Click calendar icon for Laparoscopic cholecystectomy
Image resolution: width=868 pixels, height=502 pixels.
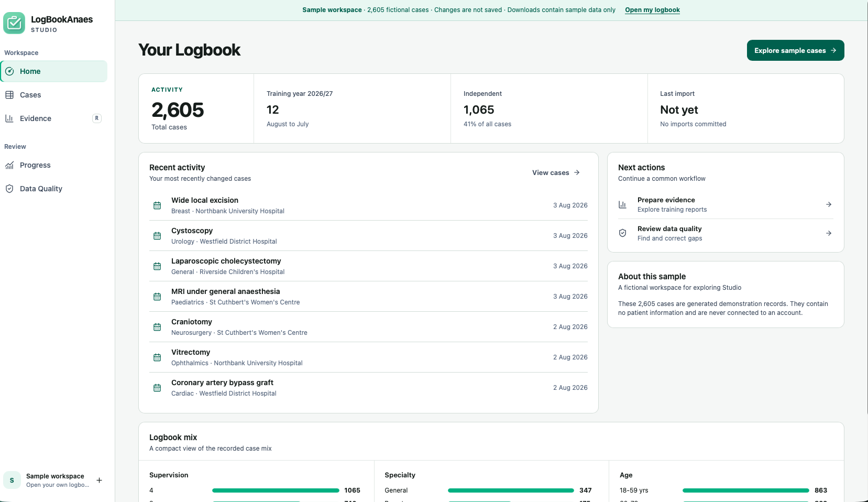(157, 266)
